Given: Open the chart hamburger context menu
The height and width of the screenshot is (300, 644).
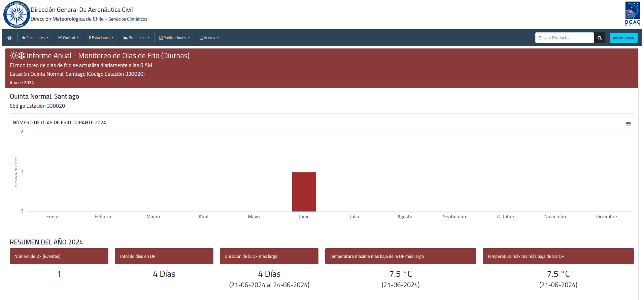Looking at the screenshot, I should [x=628, y=124].
